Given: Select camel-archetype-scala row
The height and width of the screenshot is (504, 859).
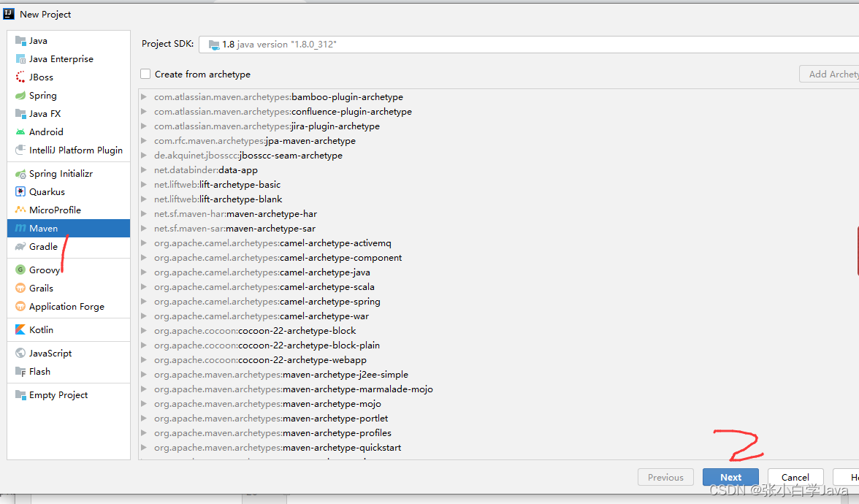Looking at the screenshot, I should coord(498,287).
